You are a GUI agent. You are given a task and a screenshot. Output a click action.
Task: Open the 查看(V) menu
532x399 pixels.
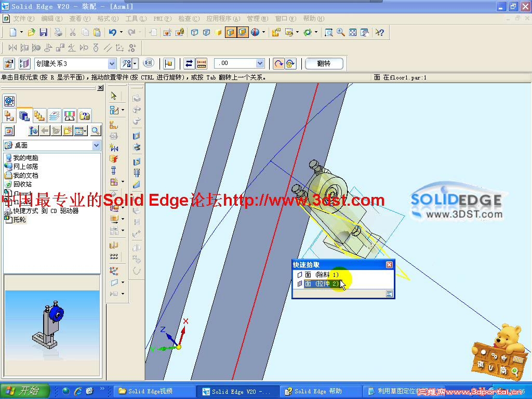pos(79,19)
